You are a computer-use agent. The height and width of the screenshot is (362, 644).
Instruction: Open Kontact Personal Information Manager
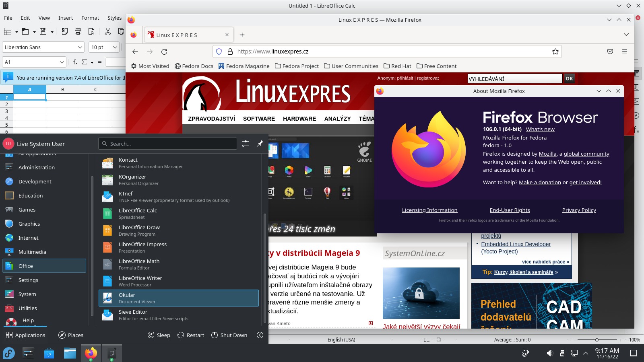[179, 163]
